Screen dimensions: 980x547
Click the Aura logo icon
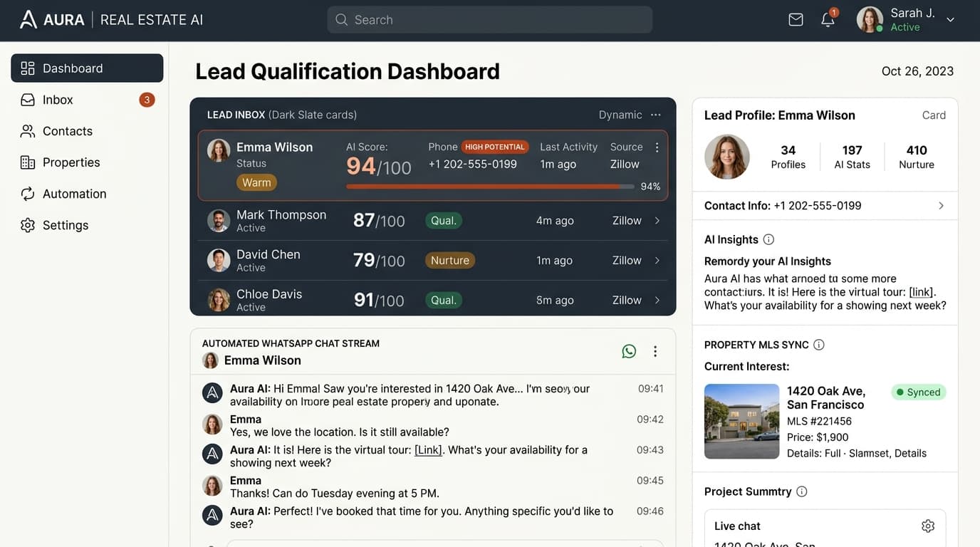click(x=28, y=19)
